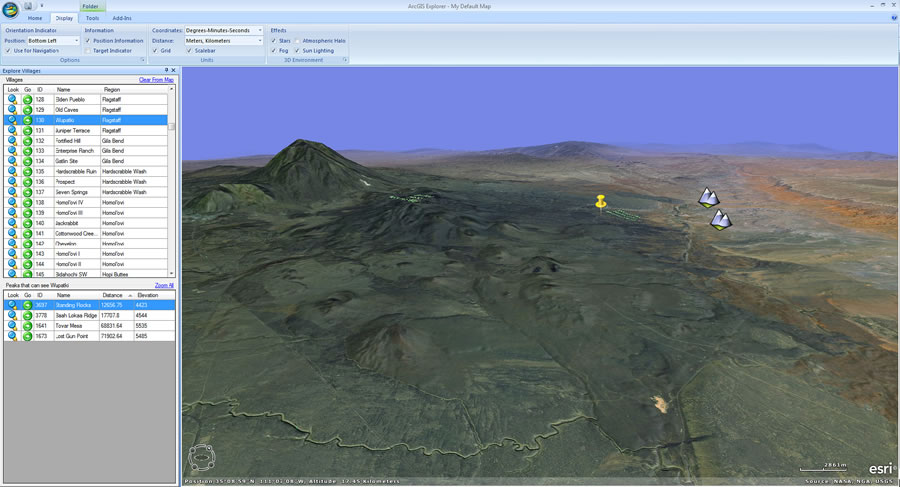Image resolution: width=900 pixels, height=487 pixels.
Task: Sort villages by Region column header
Action: [134, 90]
